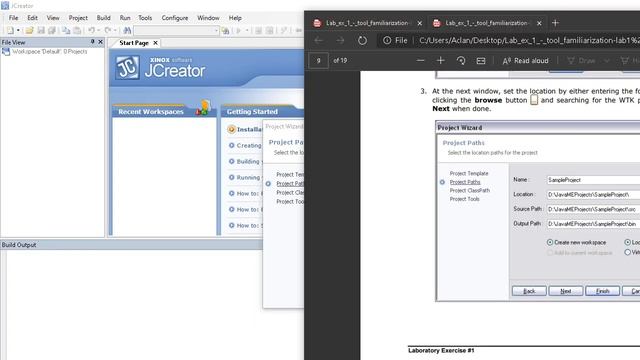Open the Creating link under Getting Started
Image resolution: width=640 pixels, height=360 pixels.
249,145
